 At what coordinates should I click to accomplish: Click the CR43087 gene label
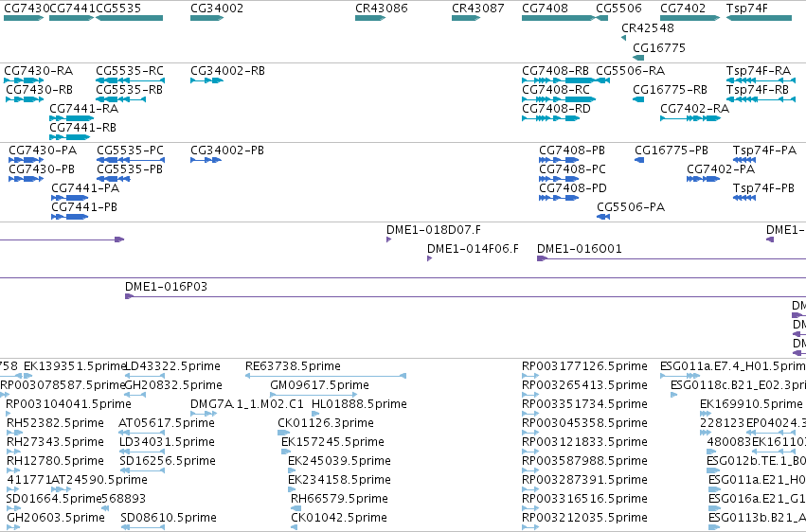(478, 9)
